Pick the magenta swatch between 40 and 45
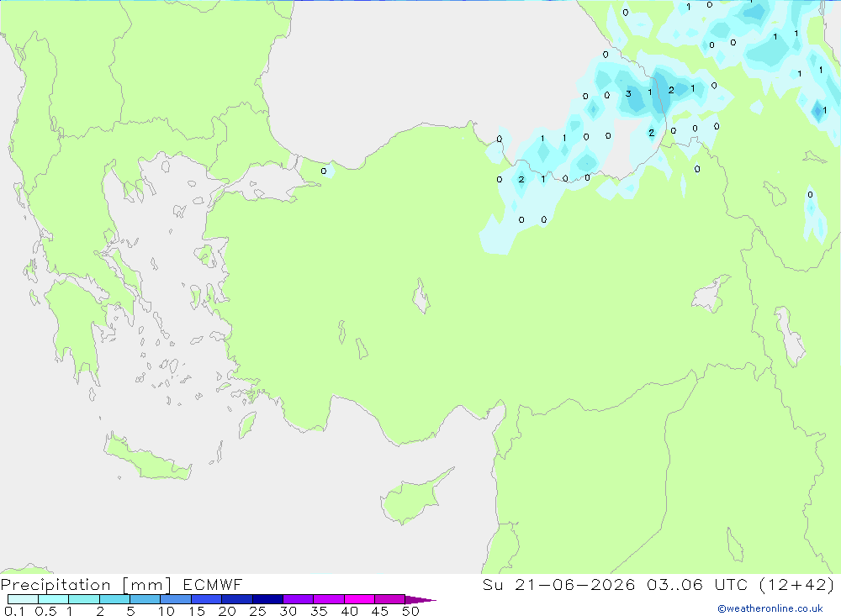 [x=359, y=599]
